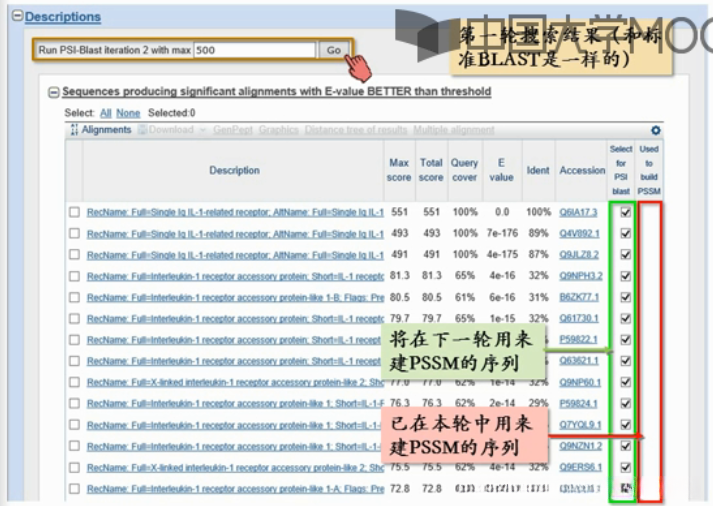
Task: Check the left checkbox for Q9ERS6.1 row
Action: [x=75, y=467]
